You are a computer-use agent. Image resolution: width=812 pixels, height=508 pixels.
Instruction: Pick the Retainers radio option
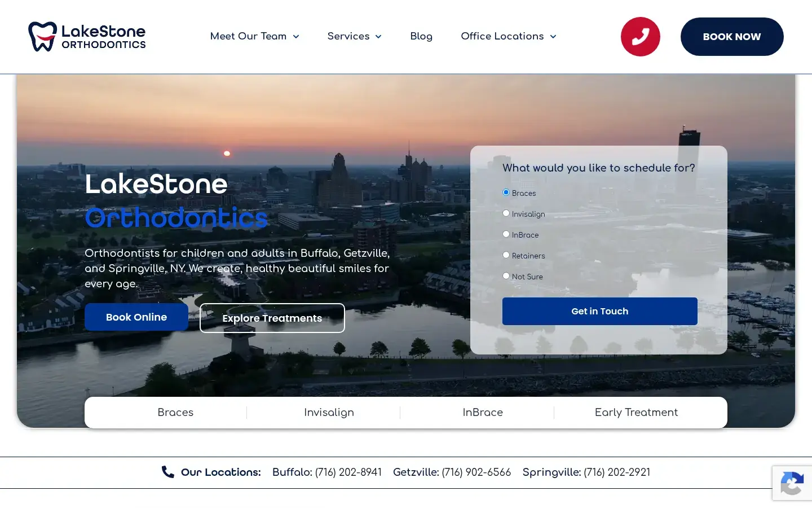coord(506,255)
